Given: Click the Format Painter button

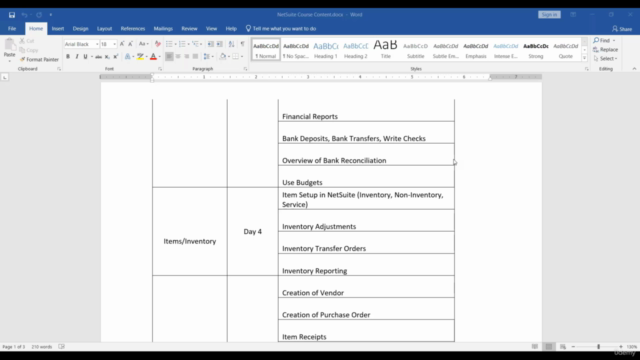Looking at the screenshot, I should click(39, 60).
